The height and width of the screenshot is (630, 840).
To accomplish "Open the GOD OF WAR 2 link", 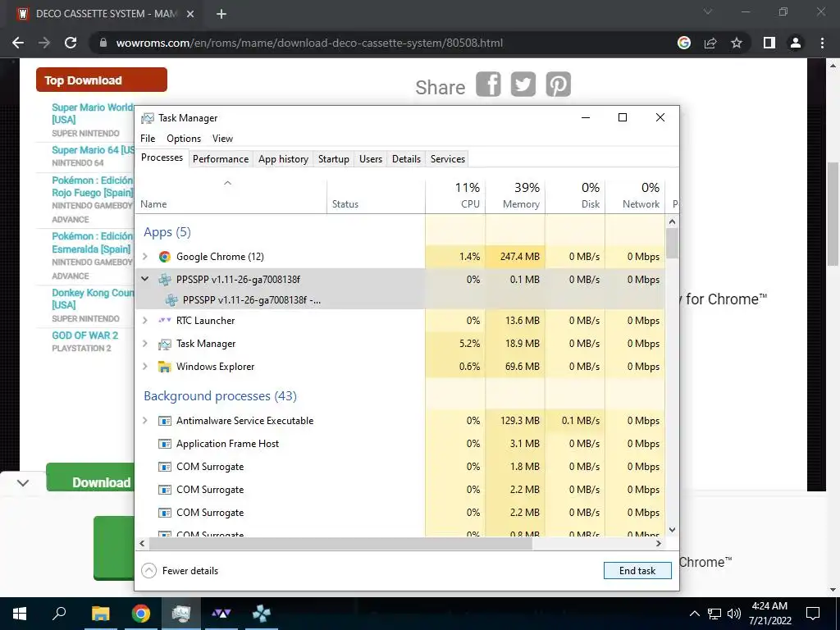I will [x=84, y=336].
